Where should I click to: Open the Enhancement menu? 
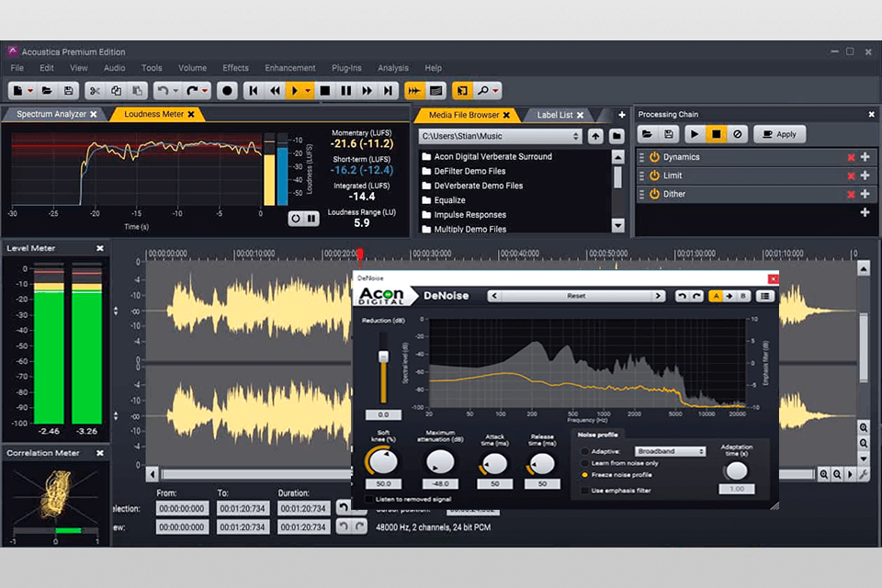click(290, 67)
